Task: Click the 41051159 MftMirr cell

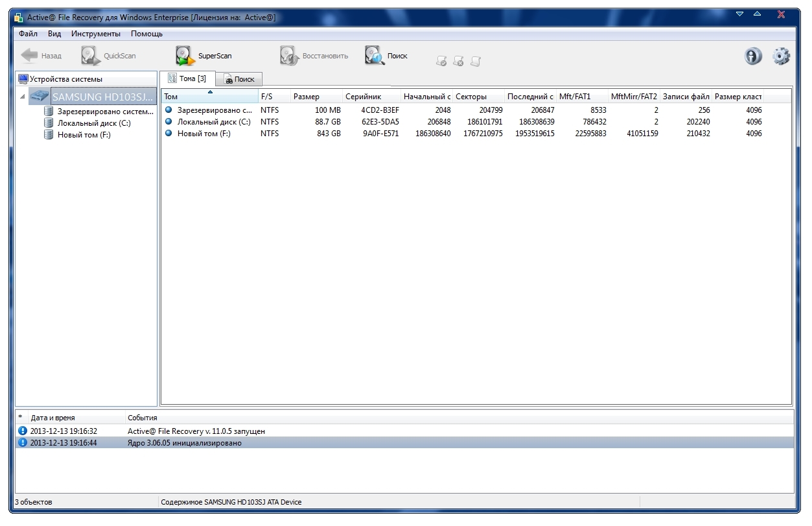Action: [641, 134]
